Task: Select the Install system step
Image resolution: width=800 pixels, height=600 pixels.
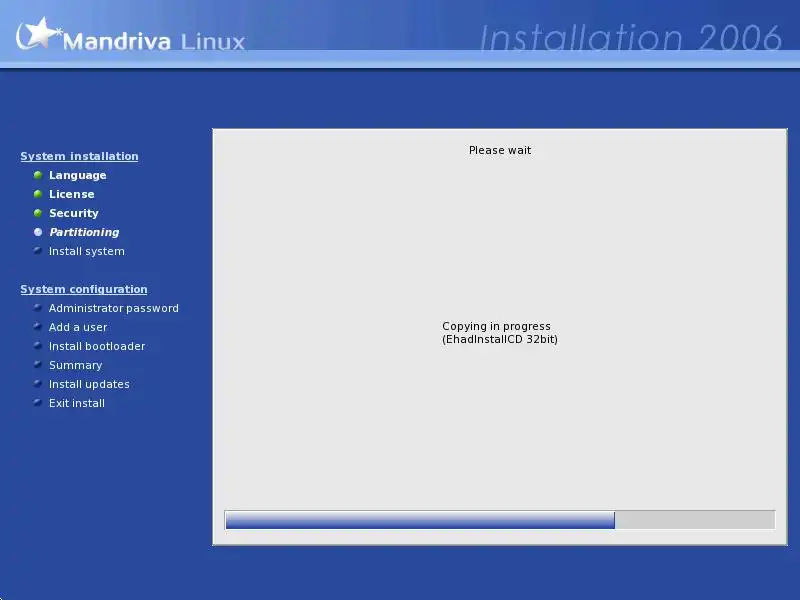Action: 87,251
